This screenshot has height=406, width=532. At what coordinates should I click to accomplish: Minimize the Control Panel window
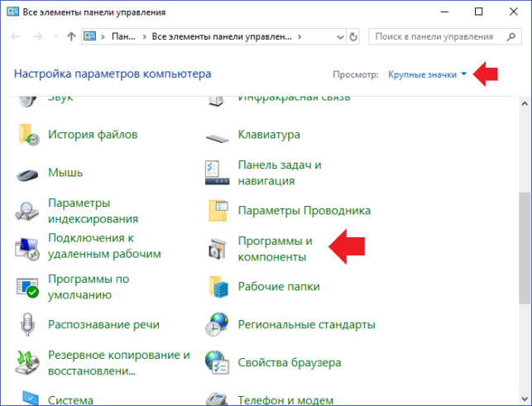coord(444,12)
